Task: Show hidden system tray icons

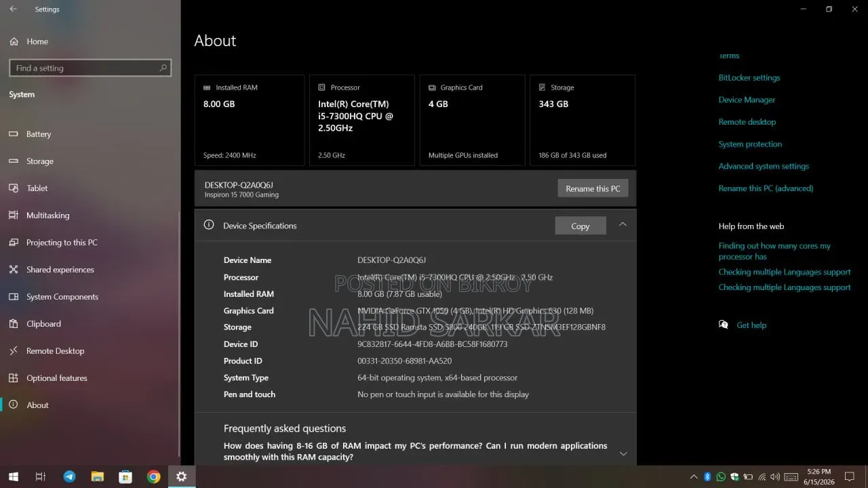Action: coord(693,477)
